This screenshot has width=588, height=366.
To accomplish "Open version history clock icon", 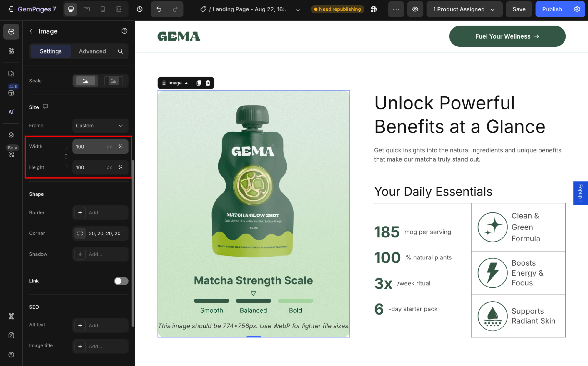I will pos(140,9).
